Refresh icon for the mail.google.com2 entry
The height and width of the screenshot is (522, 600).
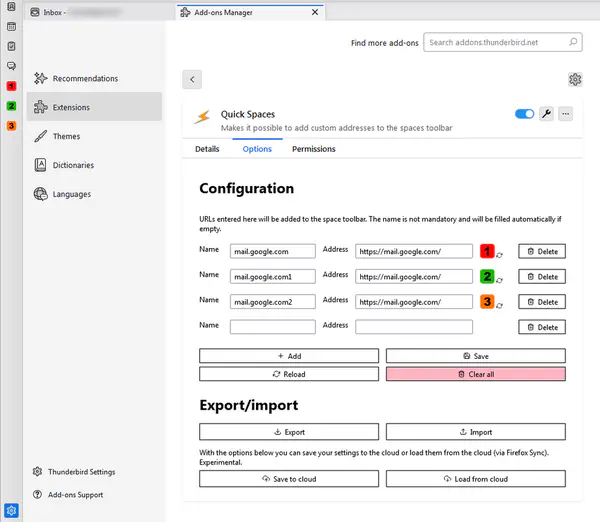tap(500, 306)
